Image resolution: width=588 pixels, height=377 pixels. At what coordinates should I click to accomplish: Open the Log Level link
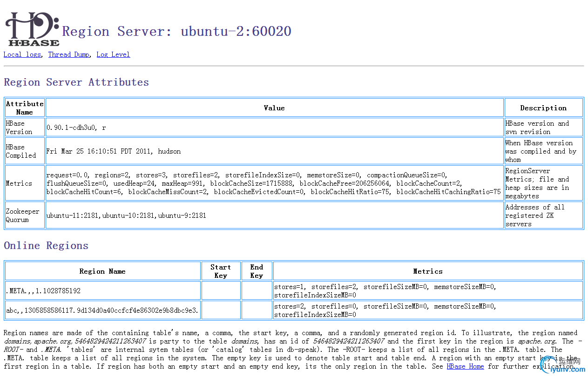(x=113, y=54)
